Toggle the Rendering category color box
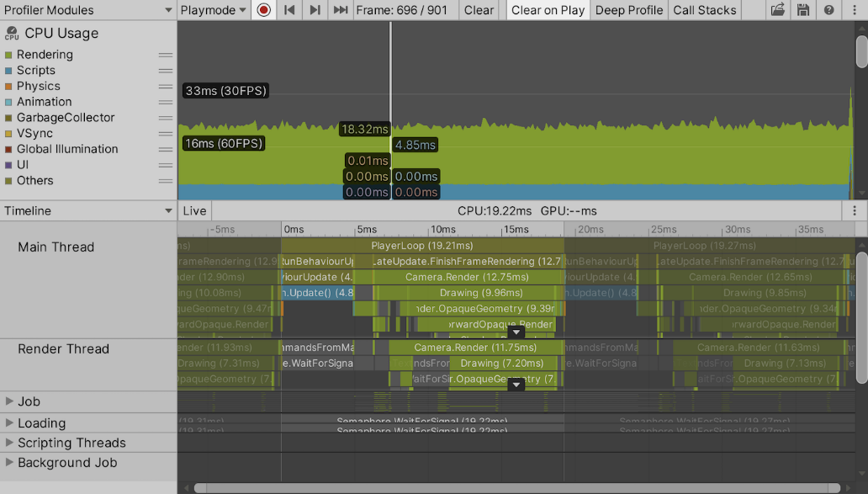The image size is (868, 494). click(x=8, y=55)
